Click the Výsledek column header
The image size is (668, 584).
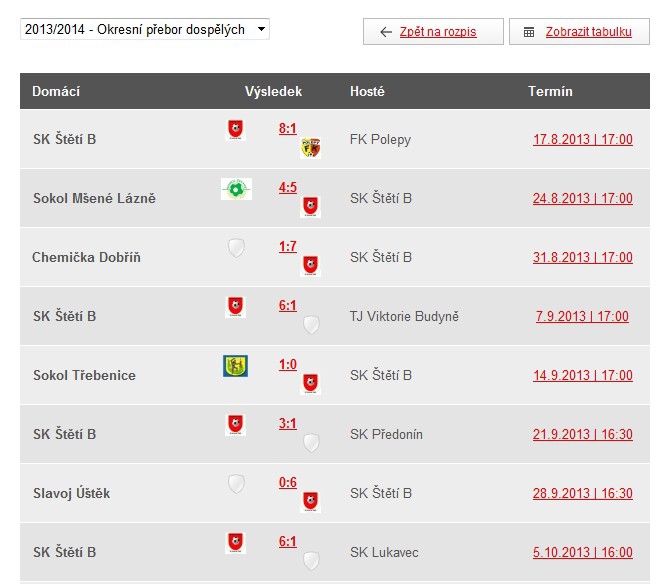click(x=273, y=91)
